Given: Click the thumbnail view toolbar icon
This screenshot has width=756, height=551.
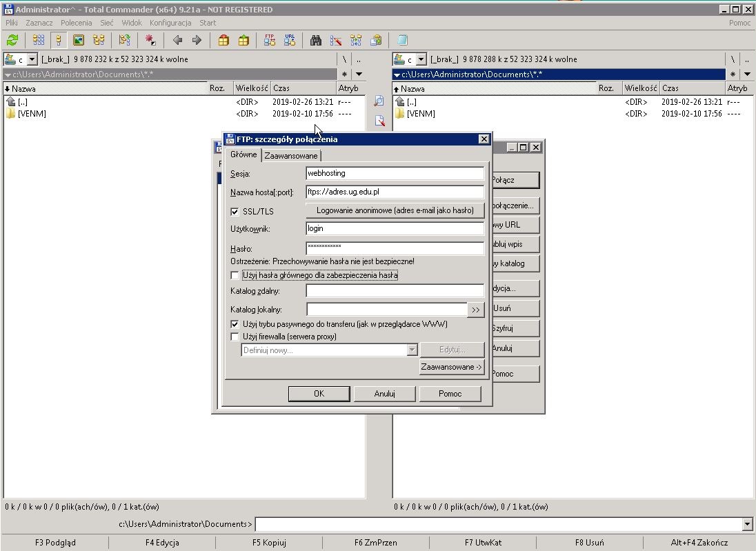Looking at the screenshot, I should pos(79,40).
